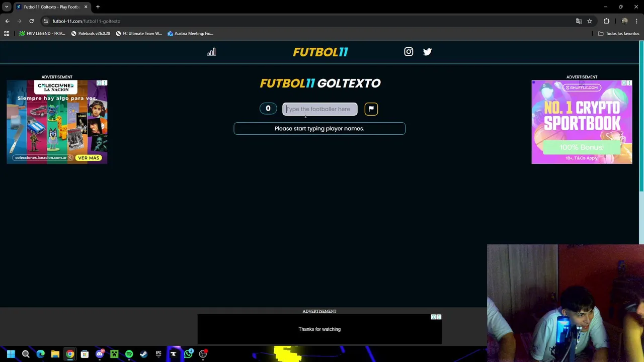Open Microsoft Store from taskbar
Screen dimensions: 644x362
pyautogui.click(x=85, y=354)
